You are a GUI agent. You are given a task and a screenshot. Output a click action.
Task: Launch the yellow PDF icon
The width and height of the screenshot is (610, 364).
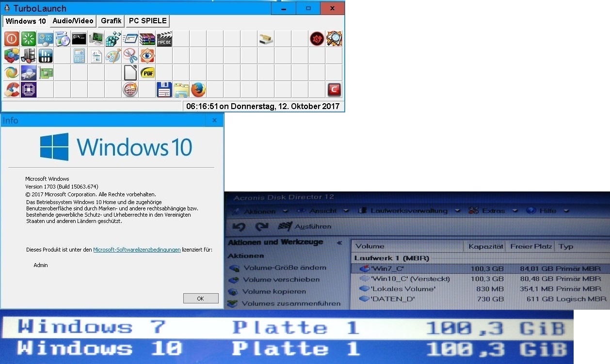(x=147, y=73)
